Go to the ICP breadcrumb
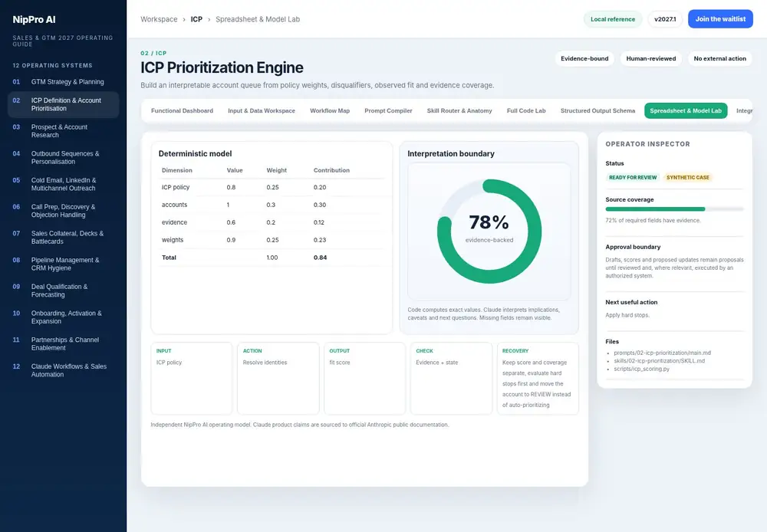Viewport: 767px width, 532px height. (x=196, y=19)
